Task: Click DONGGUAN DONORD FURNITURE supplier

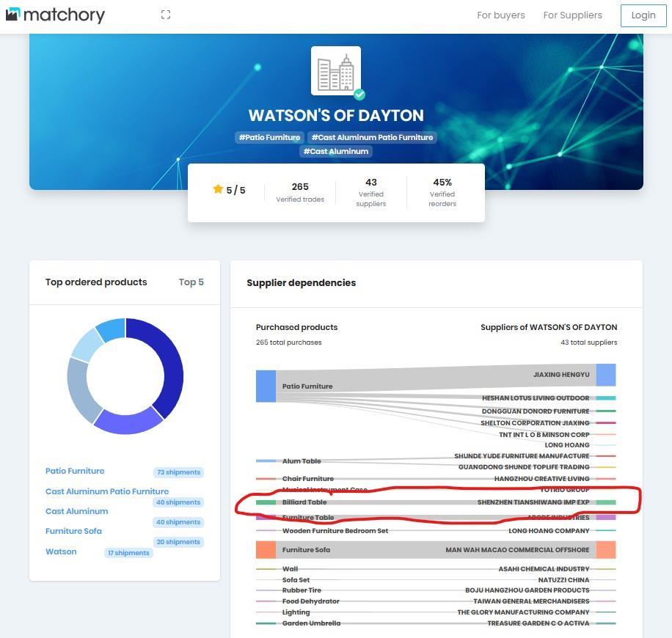Action: pos(536,411)
